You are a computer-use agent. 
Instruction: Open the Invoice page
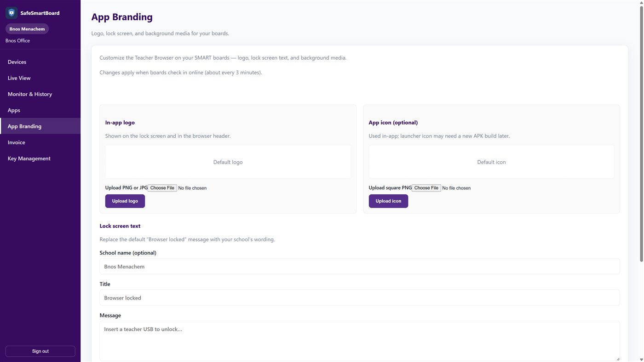[40, 142]
